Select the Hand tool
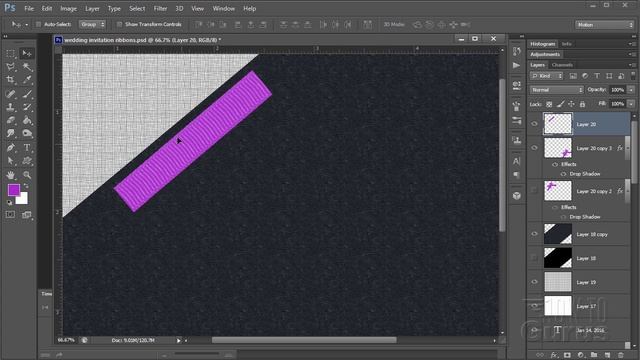This screenshot has width=640, height=360. 11,175
